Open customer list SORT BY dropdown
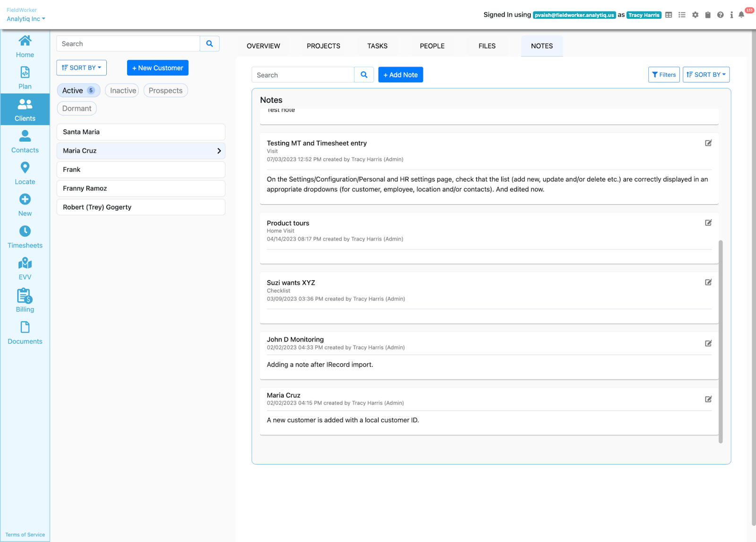Screen dimensions: 756x542 tap(81, 68)
